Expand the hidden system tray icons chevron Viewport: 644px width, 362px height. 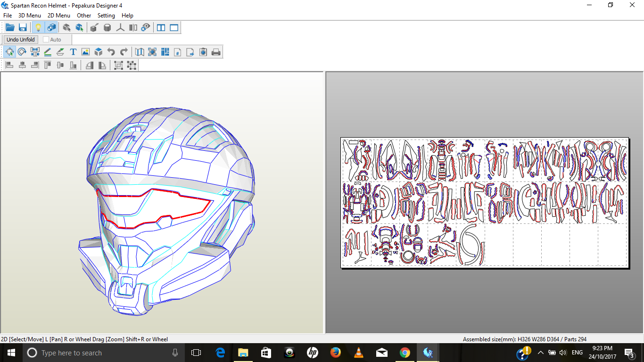pos(541,353)
